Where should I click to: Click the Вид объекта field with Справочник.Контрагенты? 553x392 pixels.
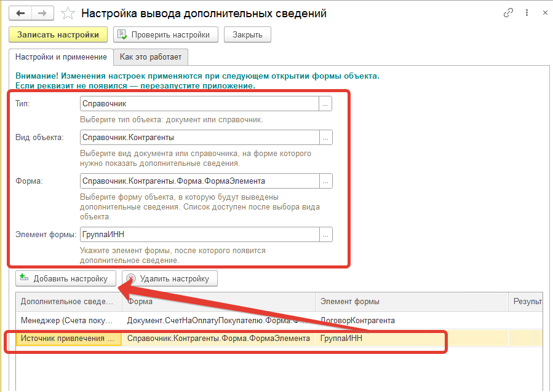point(200,138)
